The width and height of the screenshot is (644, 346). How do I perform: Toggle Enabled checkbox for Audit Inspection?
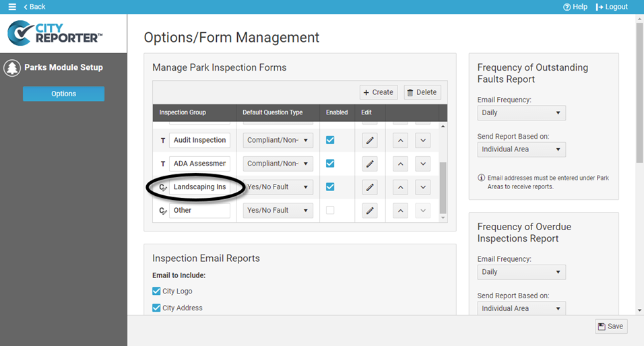pyautogui.click(x=330, y=140)
